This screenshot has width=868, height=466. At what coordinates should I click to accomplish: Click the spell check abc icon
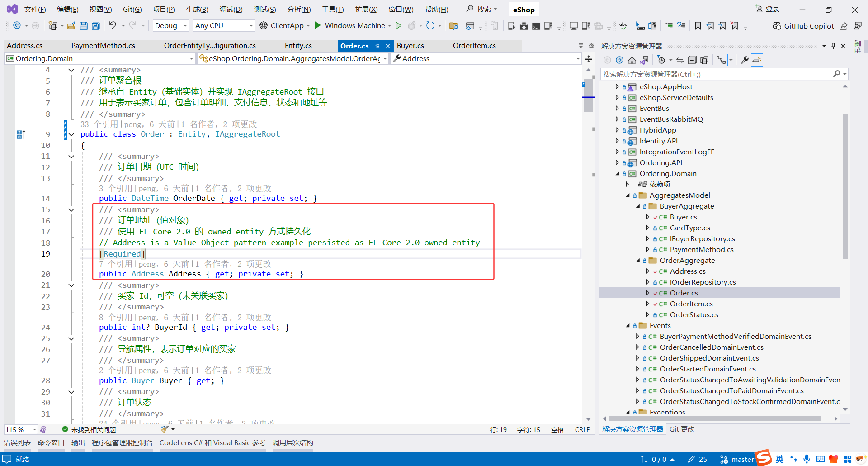click(x=623, y=26)
